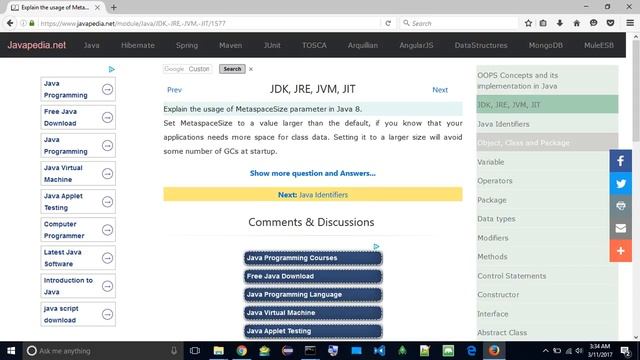Screen dimensions: 640x360
Task: Open the Latest Java Software ad
Action: pos(78,258)
